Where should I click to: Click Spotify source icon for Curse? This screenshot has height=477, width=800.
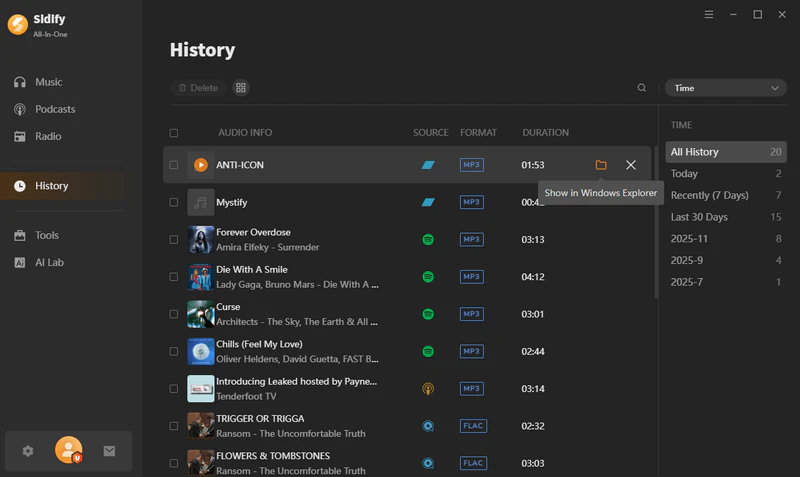428,314
